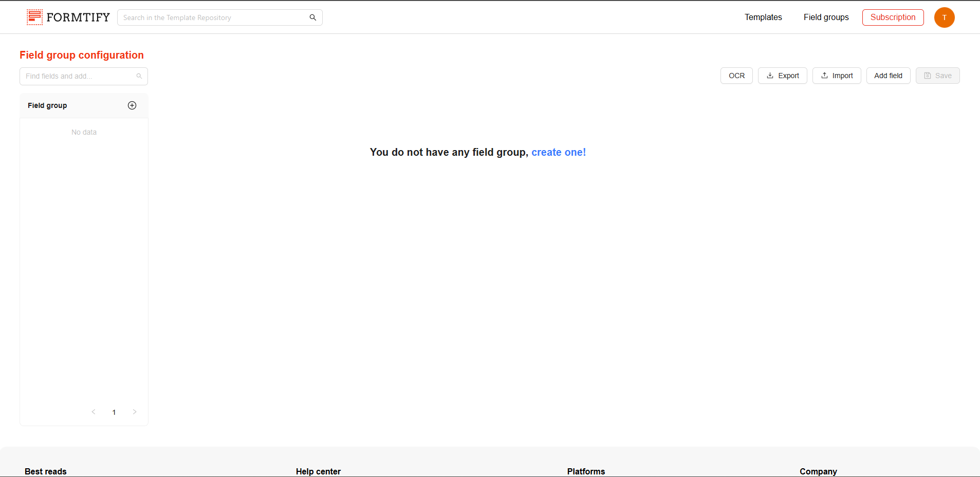Click the magnifier icon in template search
The height and width of the screenshot is (477, 980).
(312, 17)
